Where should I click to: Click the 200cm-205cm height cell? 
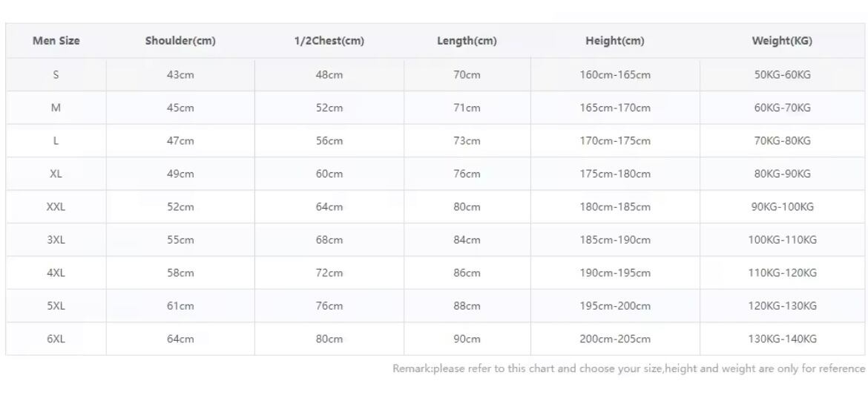[614, 339]
